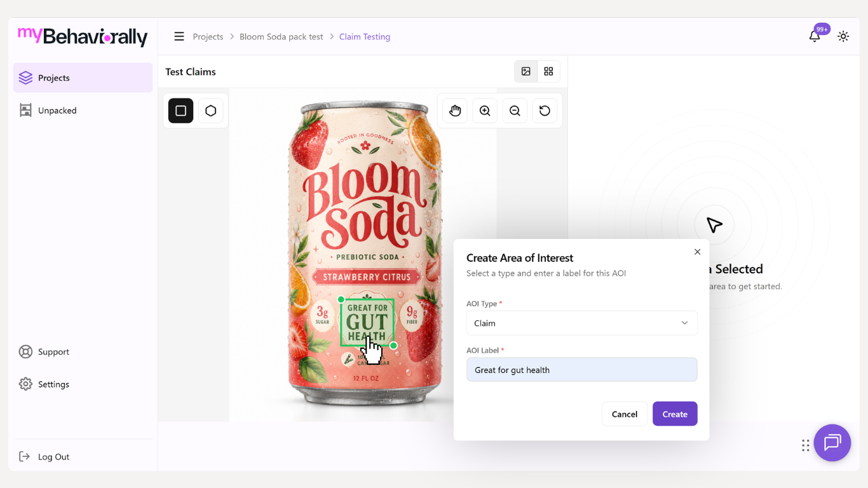Click the AOI Label field label

coord(484,350)
